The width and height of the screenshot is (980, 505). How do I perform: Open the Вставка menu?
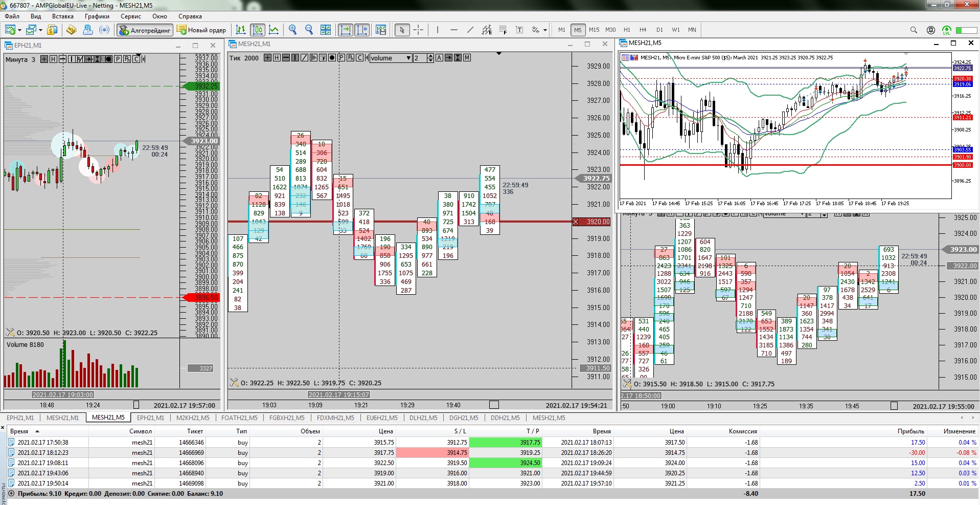(x=63, y=16)
